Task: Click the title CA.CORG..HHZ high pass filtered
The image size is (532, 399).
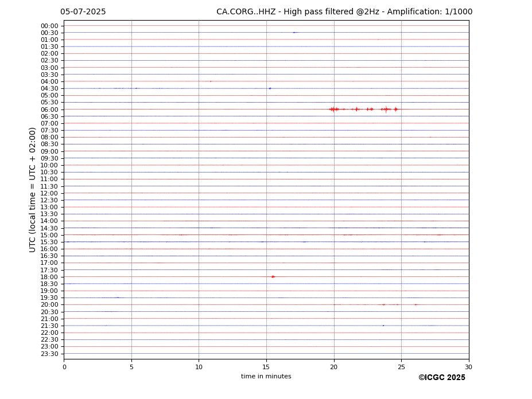Action: 344,12
